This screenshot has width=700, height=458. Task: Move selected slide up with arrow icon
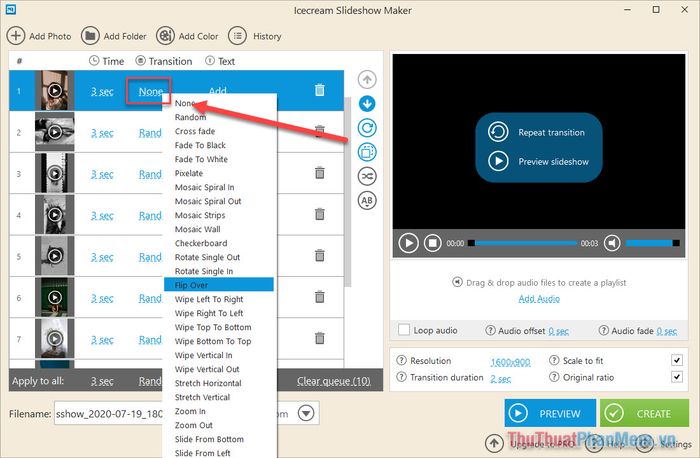pos(367,80)
